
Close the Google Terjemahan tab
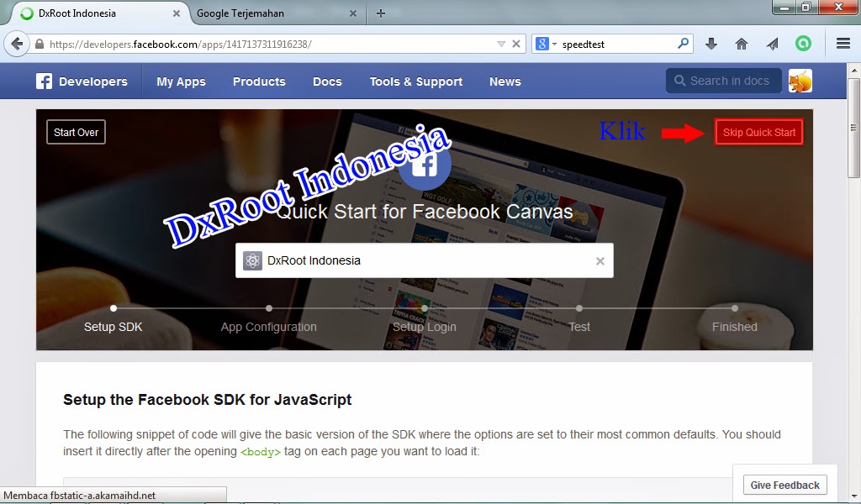(x=353, y=13)
